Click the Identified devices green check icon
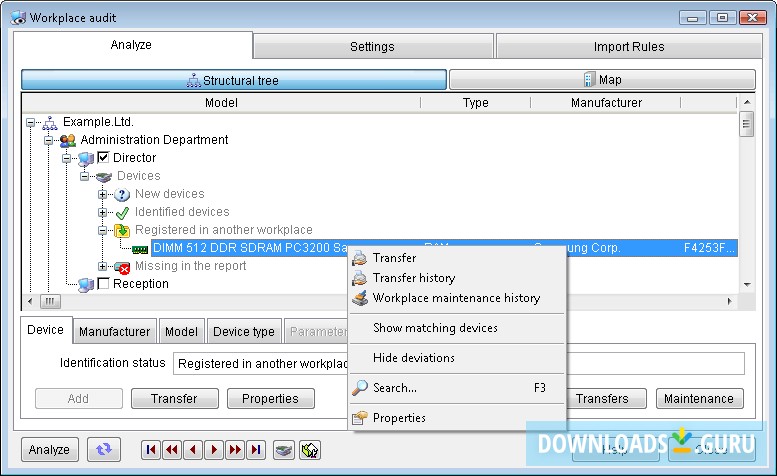The image size is (777, 476). [122, 213]
